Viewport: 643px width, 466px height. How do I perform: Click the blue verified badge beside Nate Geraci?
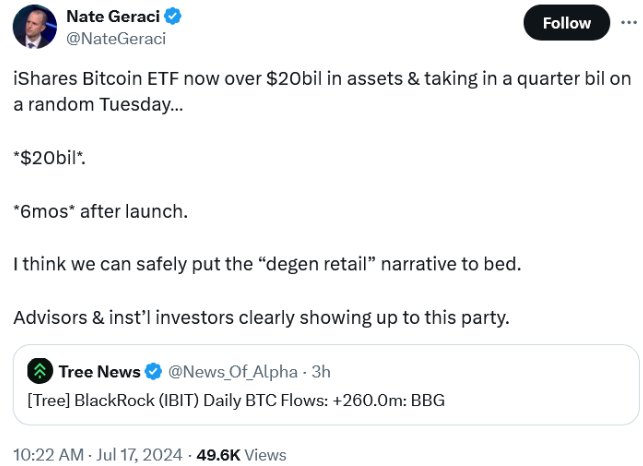(173, 16)
